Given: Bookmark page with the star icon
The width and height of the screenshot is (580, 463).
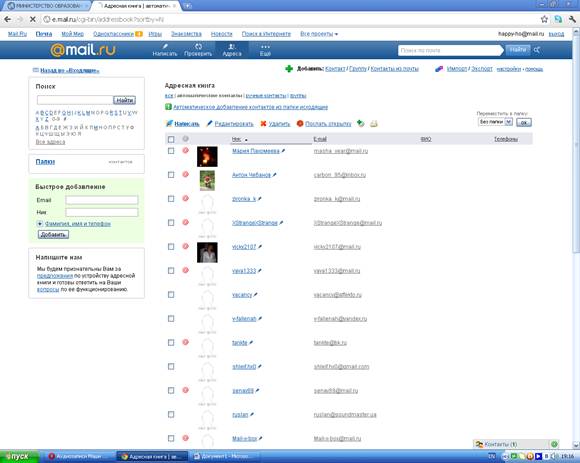Looking at the screenshot, I should pos(544,19).
